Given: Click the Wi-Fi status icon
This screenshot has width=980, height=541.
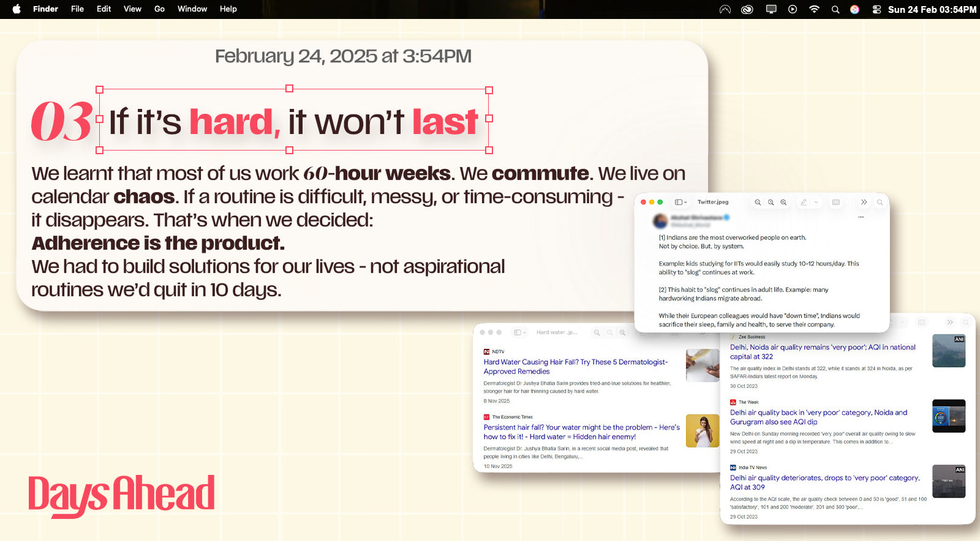Looking at the screenshot, I should pyautogui.click(x=814, y=9).
